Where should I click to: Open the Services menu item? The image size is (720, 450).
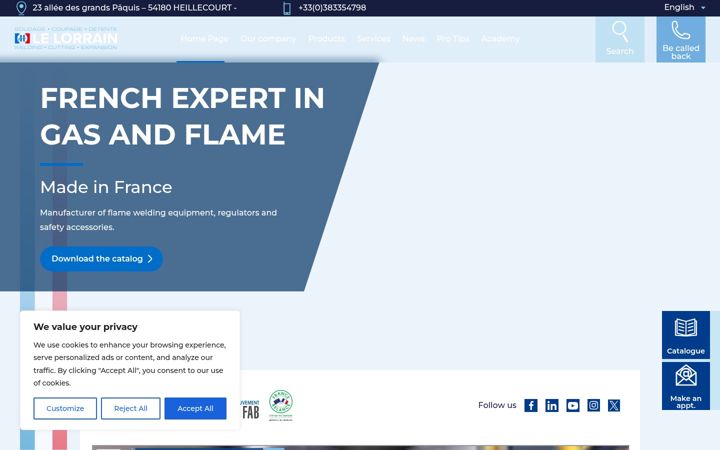click(x=373, y=39)
